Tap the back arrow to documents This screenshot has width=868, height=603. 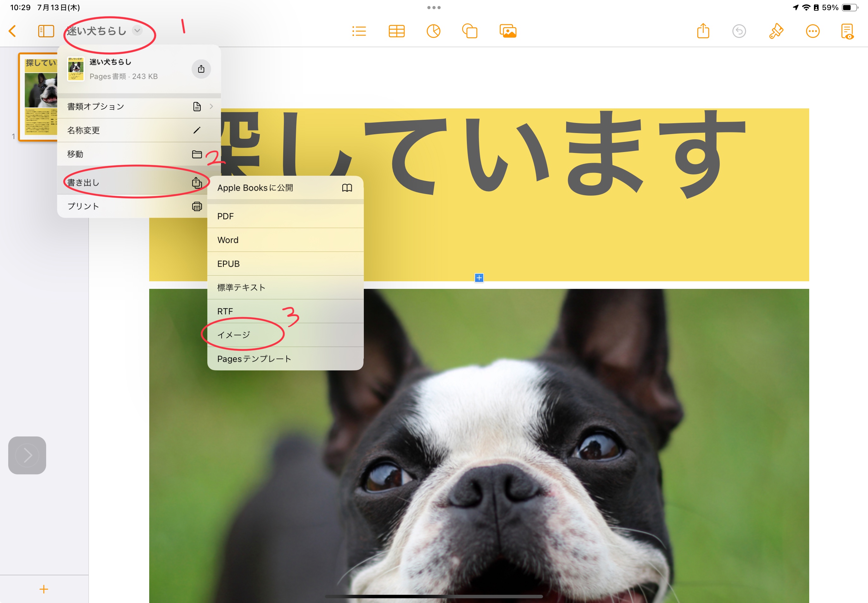click(12, 31)
